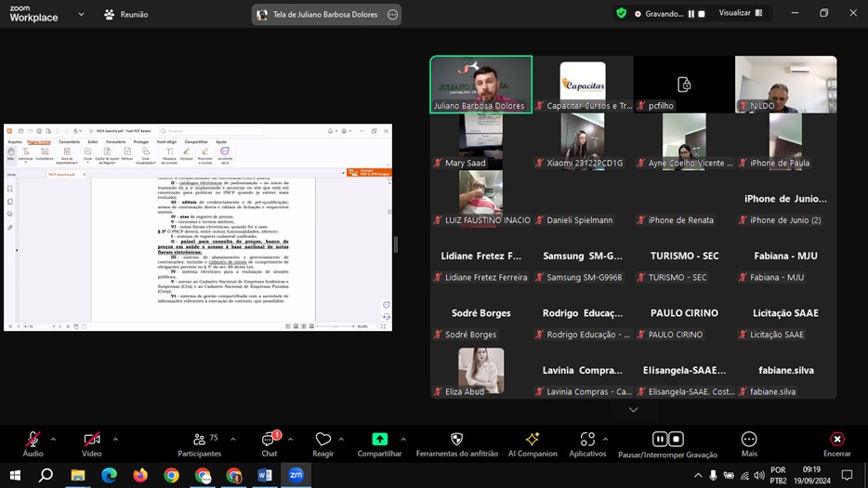Image resolution: width=868 pixels, height=488 pixels.
Task: Expand video options arrow next to Vídeo
Action: (115, 439)
